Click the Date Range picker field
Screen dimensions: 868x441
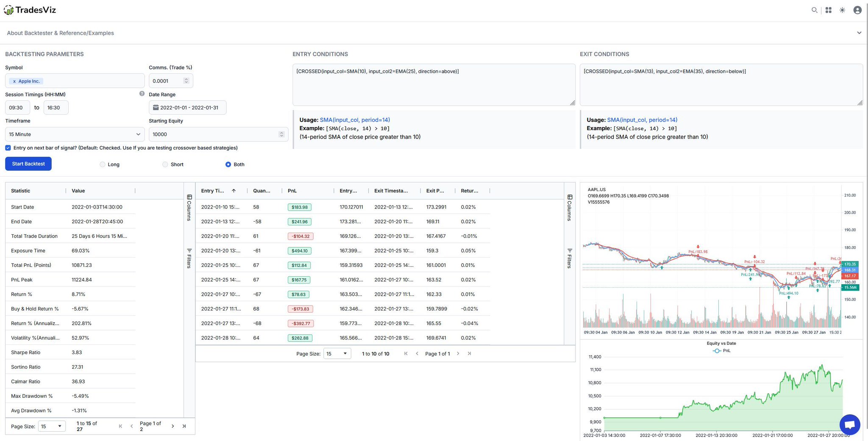point(187,108)
